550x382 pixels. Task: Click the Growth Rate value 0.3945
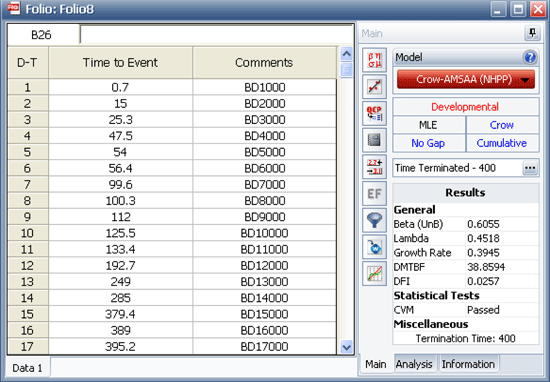tap(483, 253)
